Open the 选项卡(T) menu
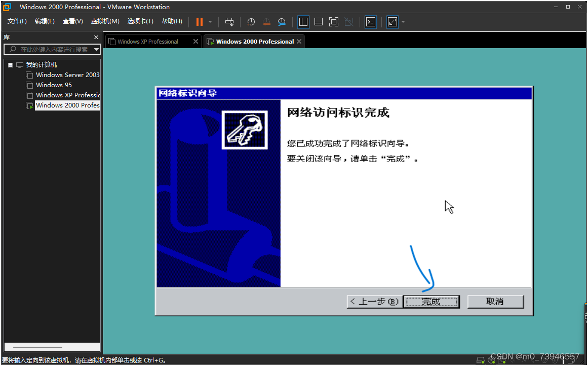 (140, 21)
